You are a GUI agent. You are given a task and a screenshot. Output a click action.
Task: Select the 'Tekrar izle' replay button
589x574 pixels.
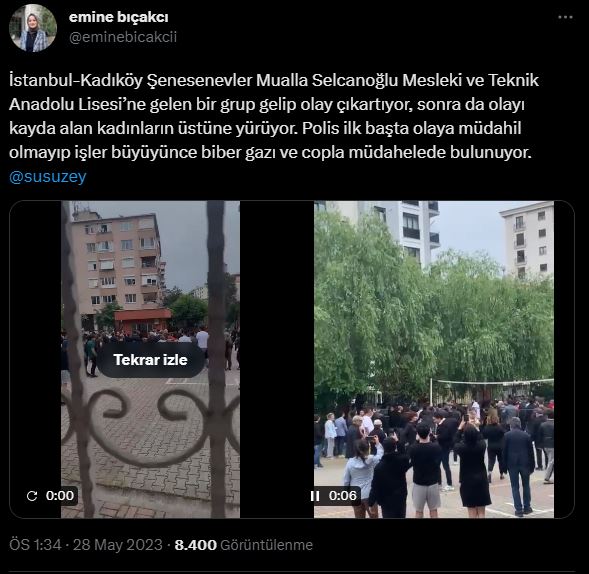click(x=151, y=360)
